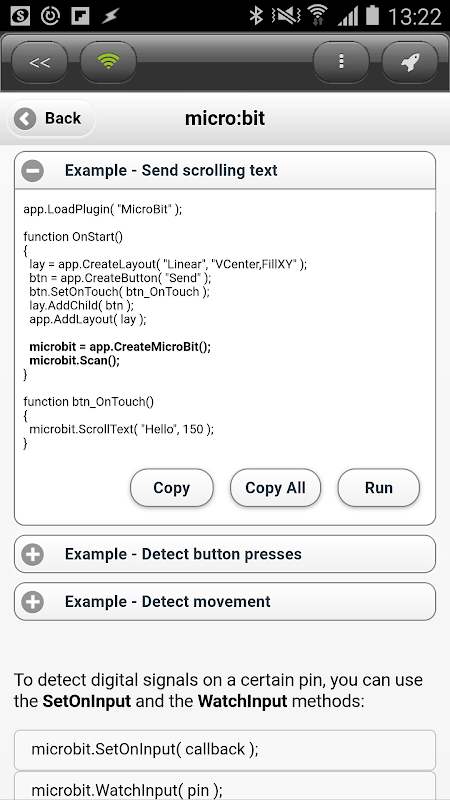The height and width of the screenshot is (800, 450).
Task: Tap the double-arrow back toolbar icon
Action: [x=39, y=62]
